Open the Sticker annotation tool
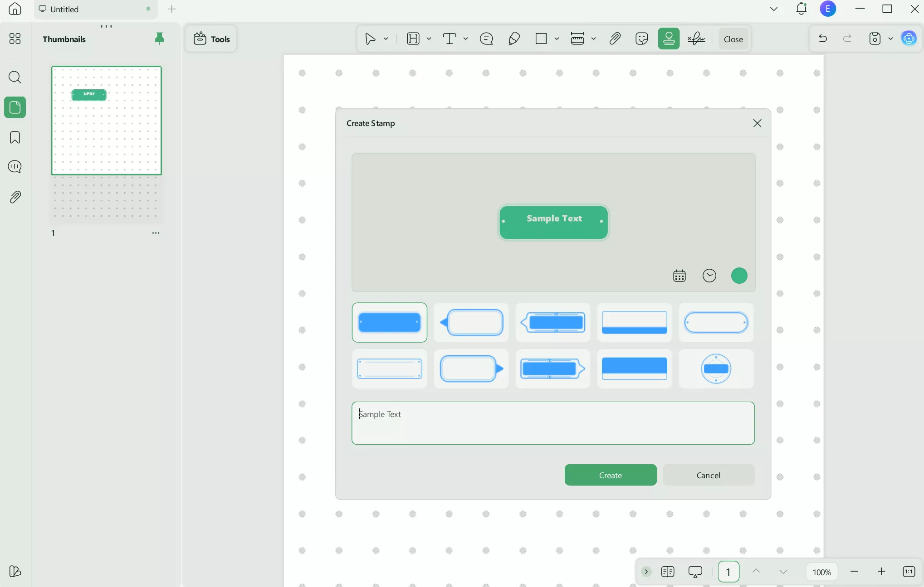The image size is (924, 587). (x=642, y=39)
